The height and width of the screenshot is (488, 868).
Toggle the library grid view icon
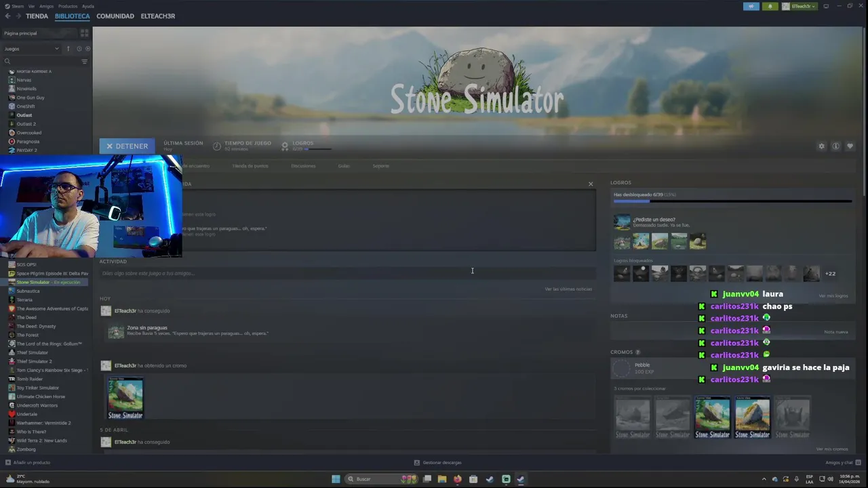84,33
